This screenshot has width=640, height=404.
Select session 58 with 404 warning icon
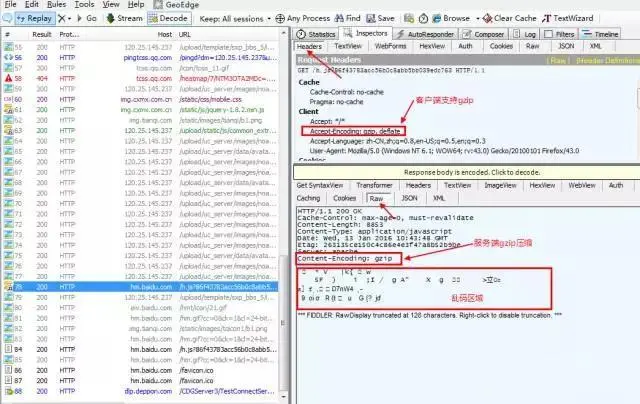(8, 78)
